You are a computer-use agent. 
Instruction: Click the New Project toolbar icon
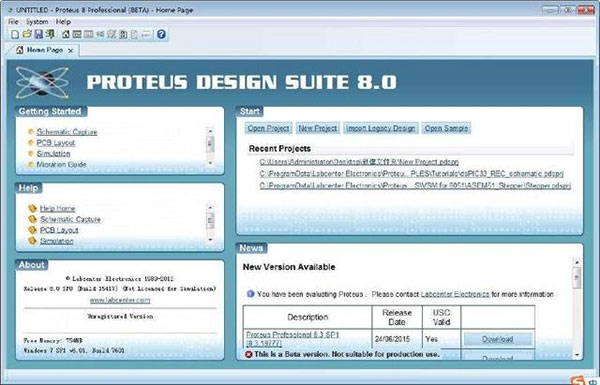point(15,34)
